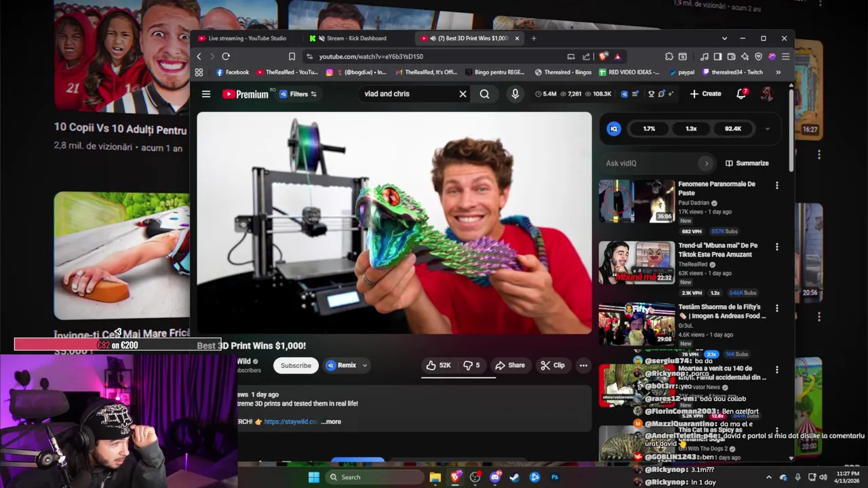868x488 pixels.
Task: Open options for Fenomene Paranormale video
Action: coord(777,185)
